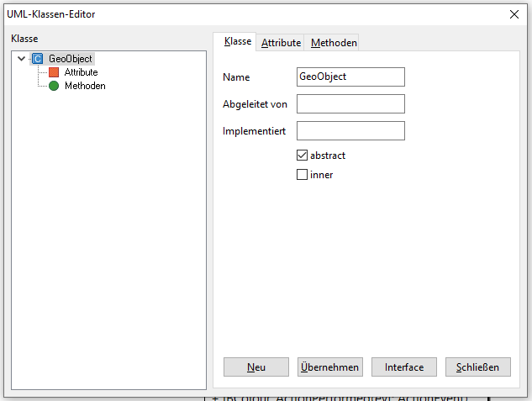Viewport: 532px width, 401px height.
Task: Click the red square Attribute icon
Action: (54, 72)
